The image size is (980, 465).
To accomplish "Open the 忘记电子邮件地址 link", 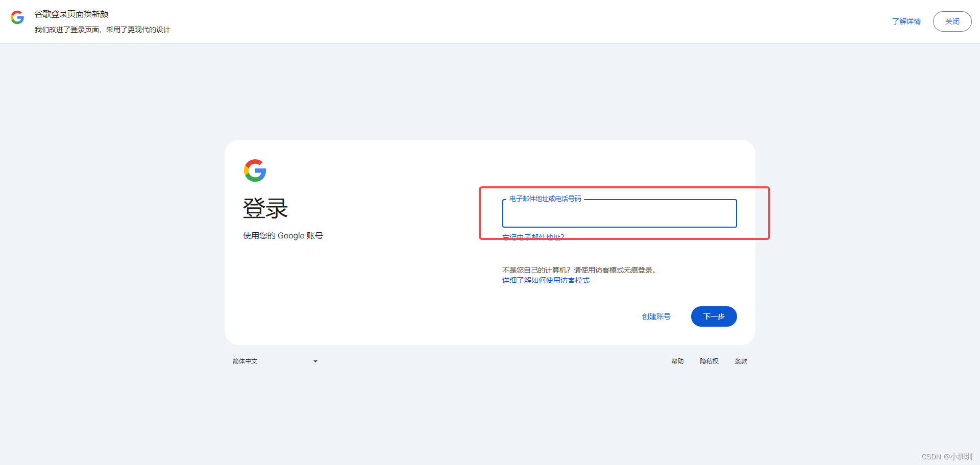I will (533, 237).
